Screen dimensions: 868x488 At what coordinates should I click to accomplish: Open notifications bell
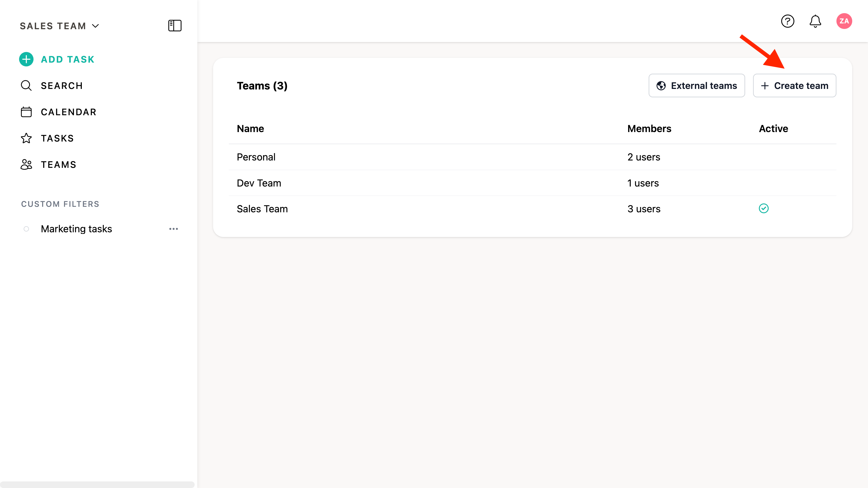coord(815,21)
